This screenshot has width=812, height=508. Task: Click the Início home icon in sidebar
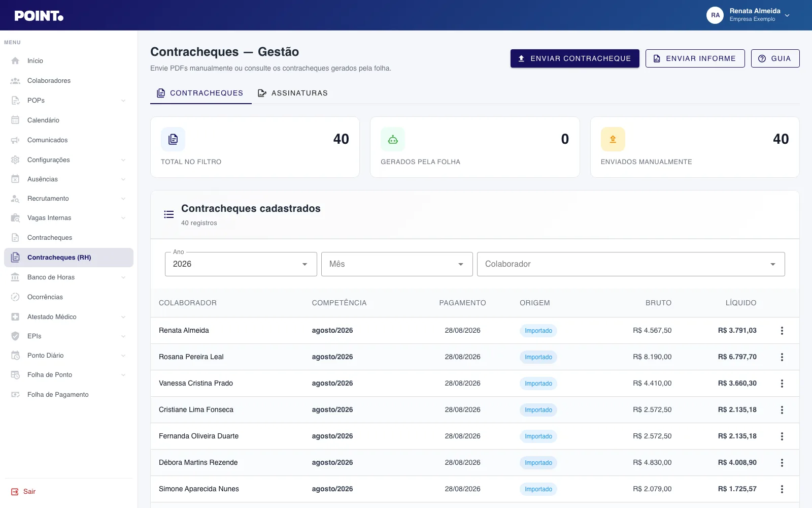coord(15,61)
